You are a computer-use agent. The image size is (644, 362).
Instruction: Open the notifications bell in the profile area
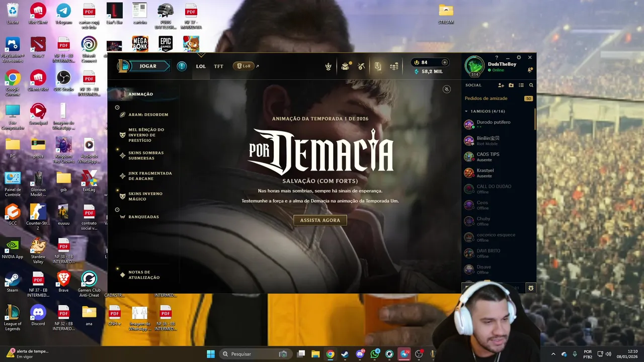[530, 69]
